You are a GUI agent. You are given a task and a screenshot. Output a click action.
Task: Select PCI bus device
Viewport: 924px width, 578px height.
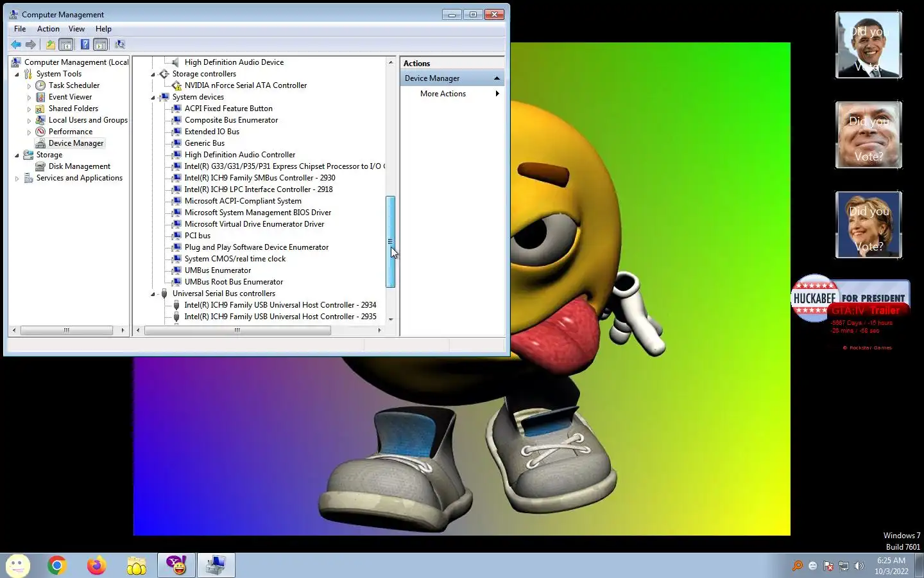198,236
